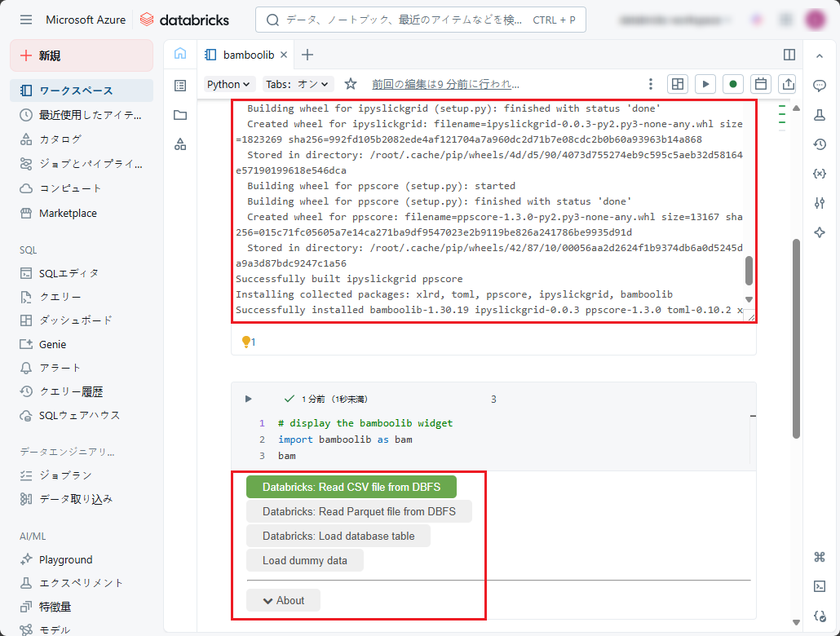Open the comments panel in right sidebar

coord(820,86)
